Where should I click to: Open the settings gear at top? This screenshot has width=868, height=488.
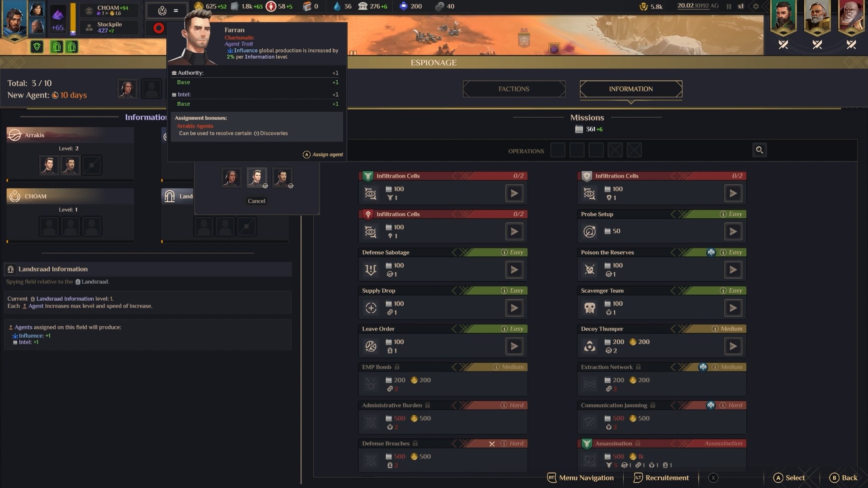[756, 6]
